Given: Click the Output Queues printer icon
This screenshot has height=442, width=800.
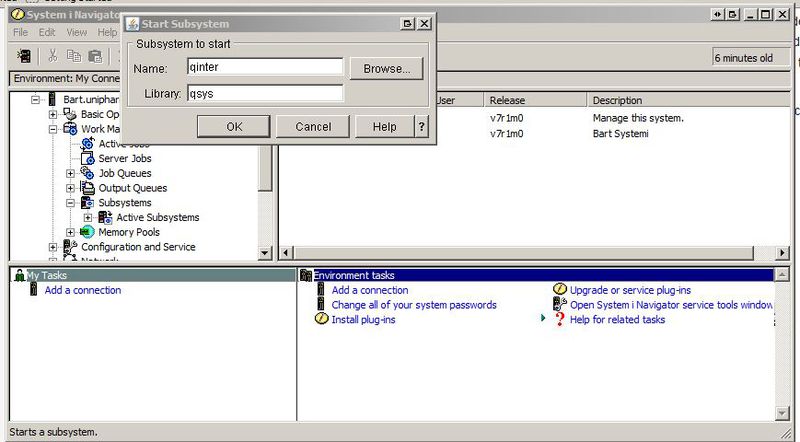Looking at the screenshot, I should (x=88, y=188).
